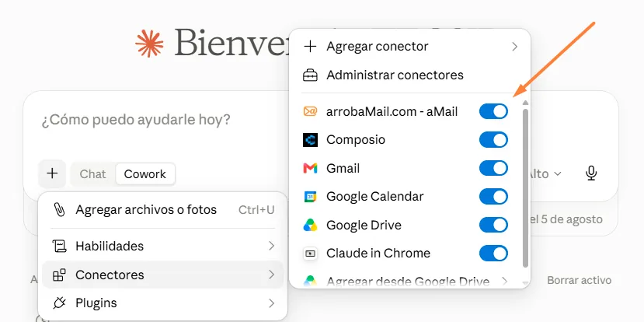Click the Gmail connector name
This screenshot has height=322, width=644.
pos(343,168)
